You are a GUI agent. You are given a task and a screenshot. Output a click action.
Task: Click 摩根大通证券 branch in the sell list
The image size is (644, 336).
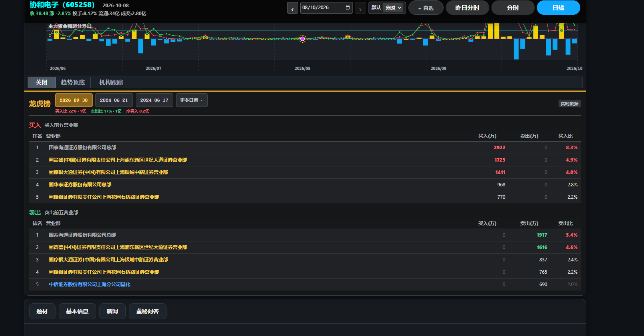click(x=108, y=260)
